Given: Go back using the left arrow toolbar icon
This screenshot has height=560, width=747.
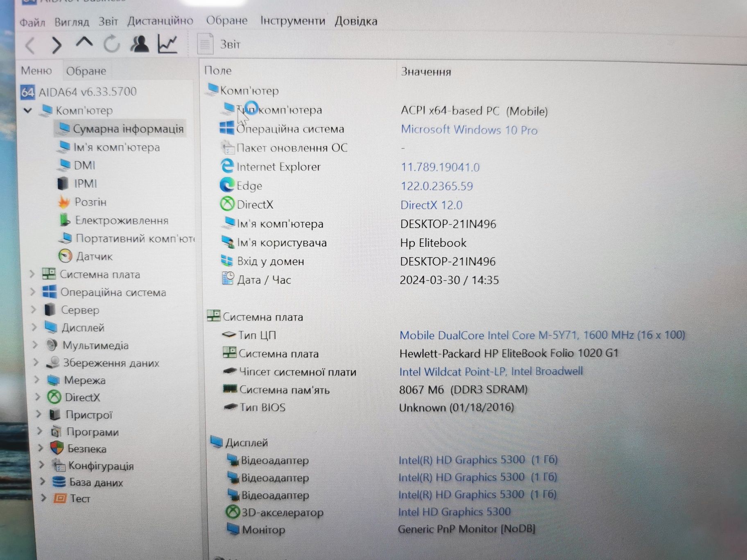Looking at the screenshot, I should pyautogui.click(x=30, y=45).
